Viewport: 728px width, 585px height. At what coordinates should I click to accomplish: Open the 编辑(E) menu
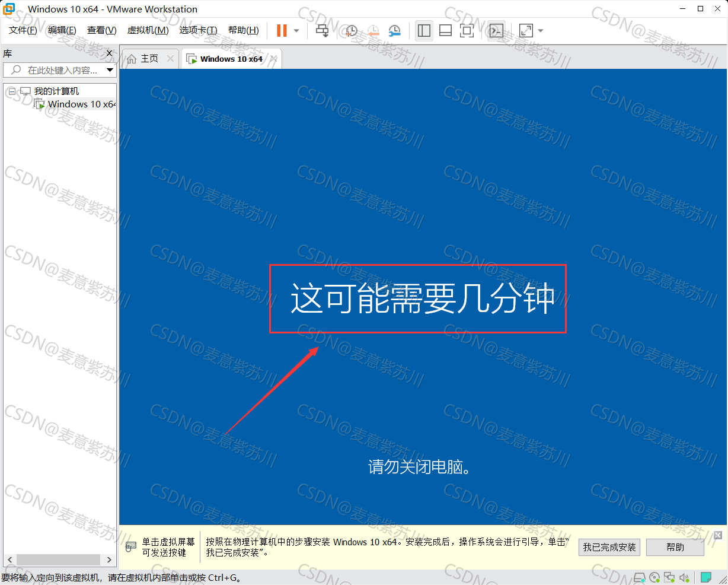62,30
